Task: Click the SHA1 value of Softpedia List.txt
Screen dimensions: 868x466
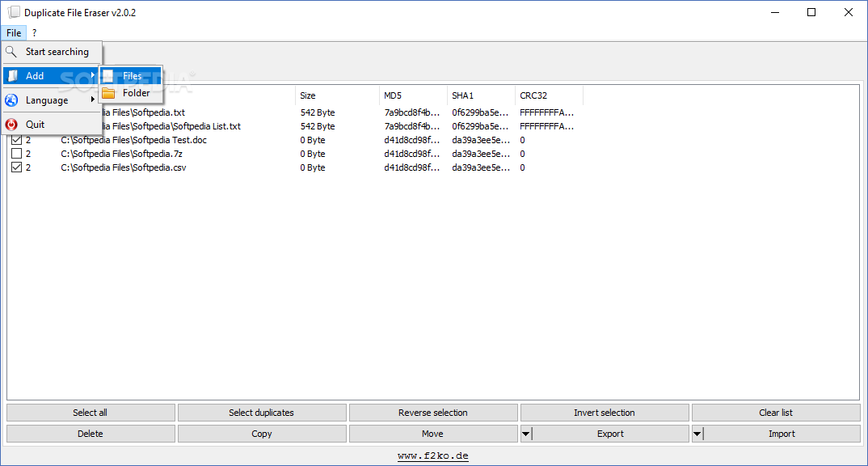Action: click(480, 126)
